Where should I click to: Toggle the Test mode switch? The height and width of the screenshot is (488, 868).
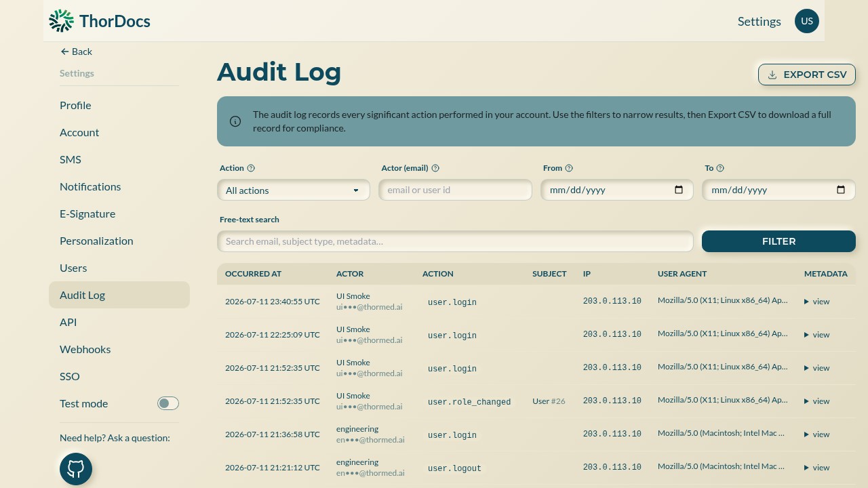coord(168,403)
